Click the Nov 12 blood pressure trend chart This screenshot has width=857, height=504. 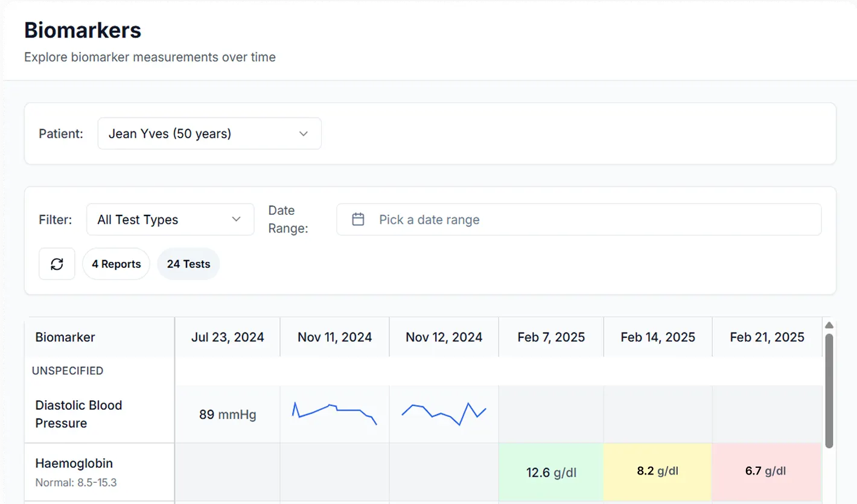[x=444, y=413]
